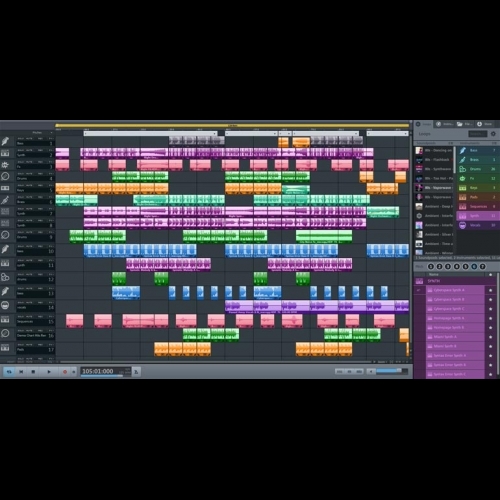The image size is (500, 500).
Task: Select the Brass instrument category
Action: (477, 160)
